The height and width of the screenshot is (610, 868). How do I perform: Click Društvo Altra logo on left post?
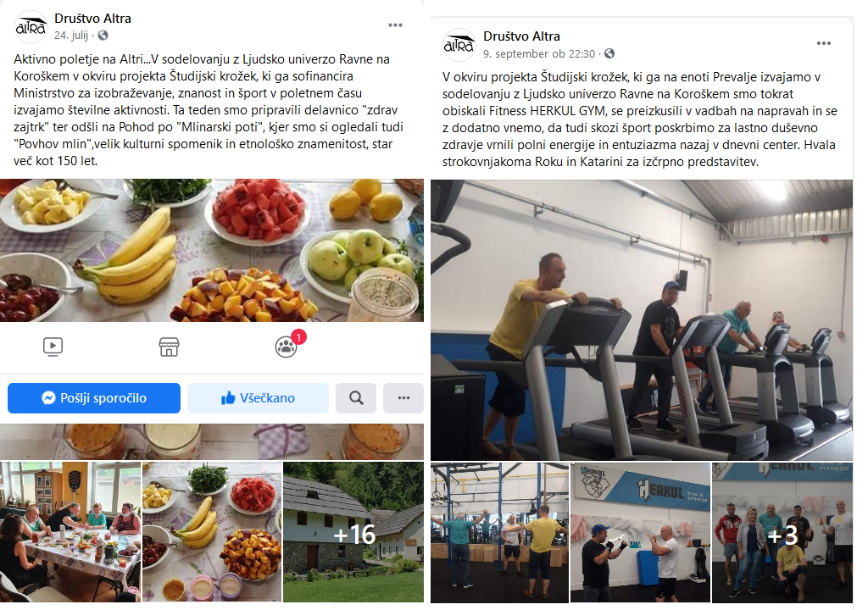point(31,26)
